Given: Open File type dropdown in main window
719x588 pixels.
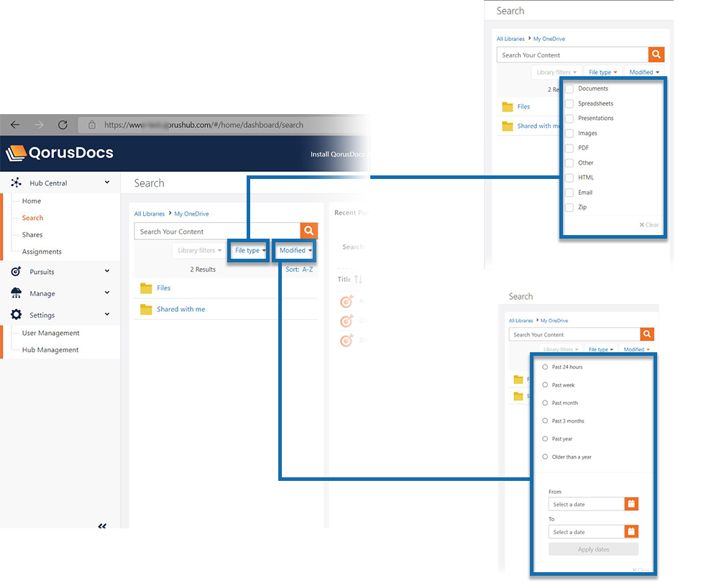Looking at the screenshot, I should point(250,250).
